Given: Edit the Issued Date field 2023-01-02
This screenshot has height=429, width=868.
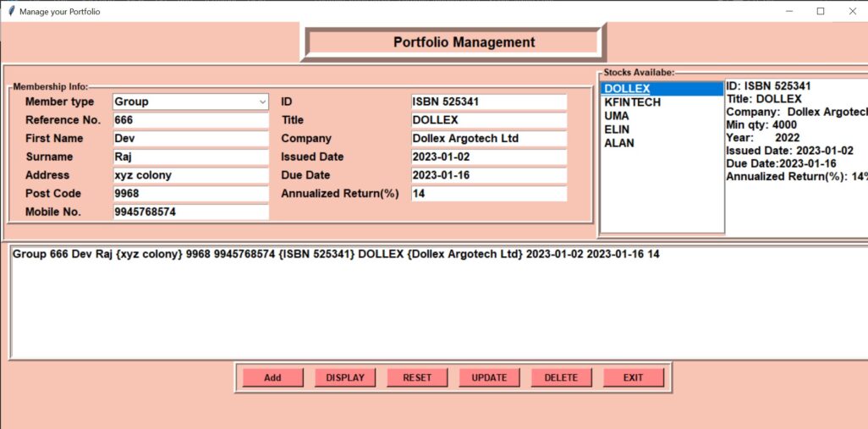Looking at the screenshot, I should click(x=489, y=157).
